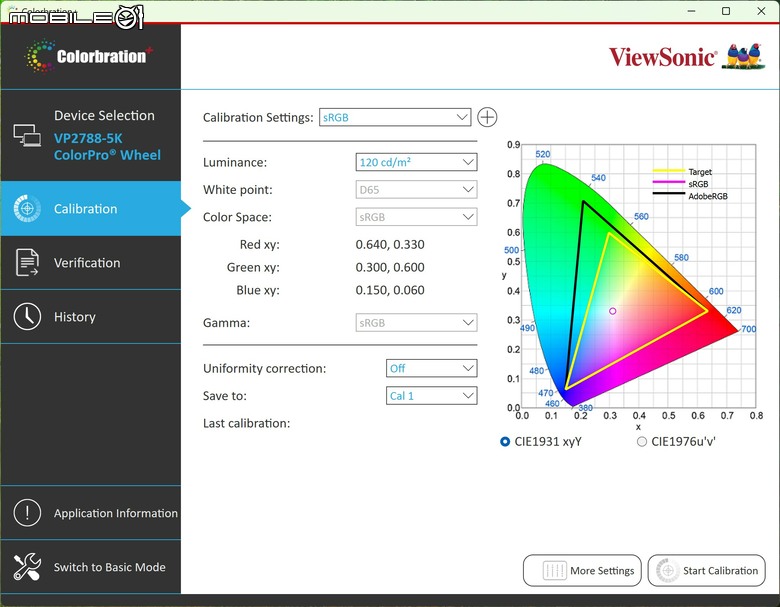Click the wrench icon for Basic Mode
The image size is (780, 607).
click(x=27, y=567)
